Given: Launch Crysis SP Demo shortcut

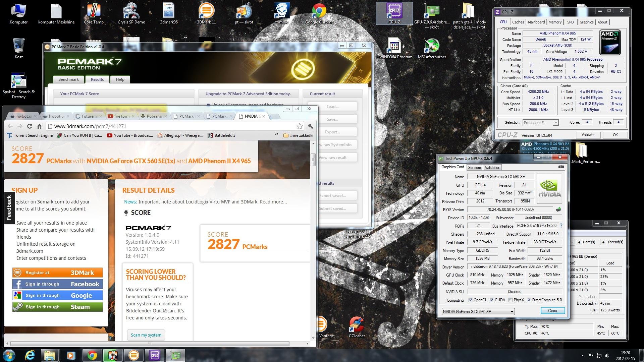Looking at the screenshot, I should tap(131, 14).
